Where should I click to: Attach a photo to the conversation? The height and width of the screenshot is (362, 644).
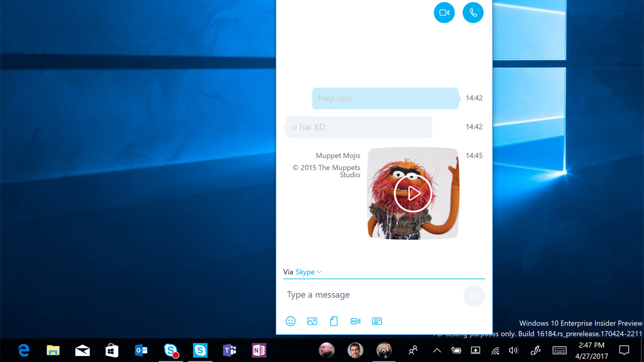pos(312,321)
